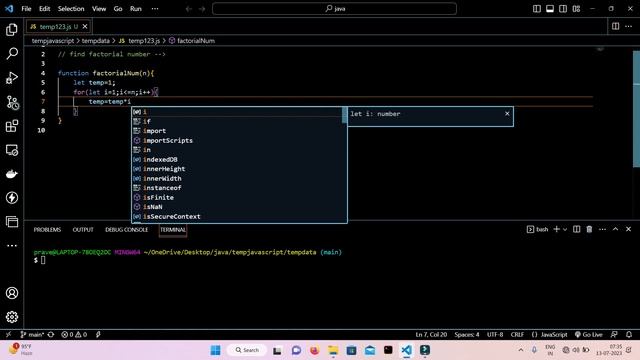640x360 pixels.
Task: Split the editor to the right
Action: tap(615, 26)
